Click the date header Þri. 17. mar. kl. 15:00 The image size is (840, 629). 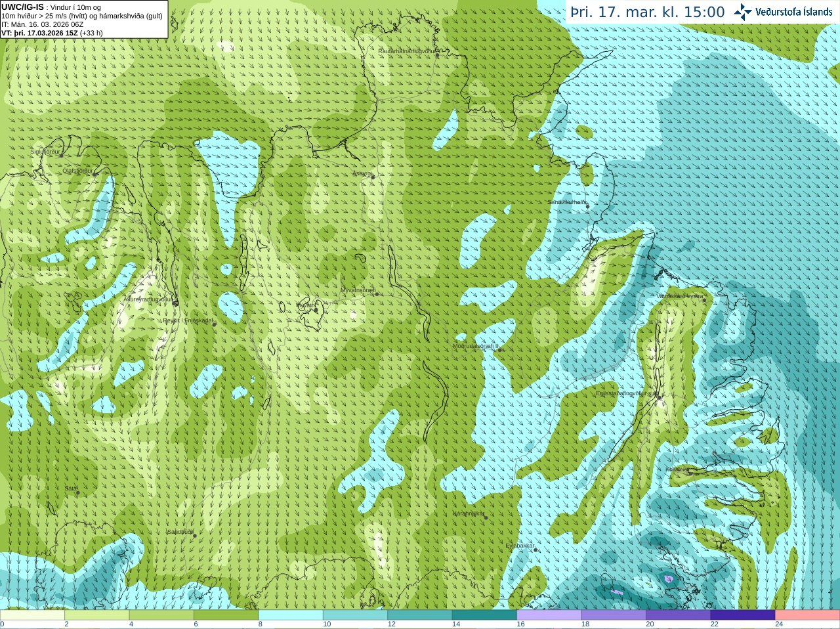pos(648,12)
